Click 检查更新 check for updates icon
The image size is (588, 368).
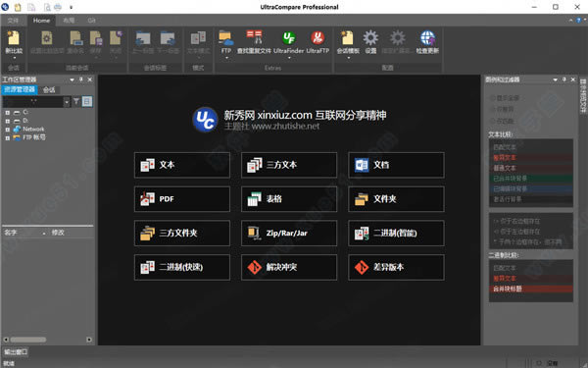pos(427,38)
